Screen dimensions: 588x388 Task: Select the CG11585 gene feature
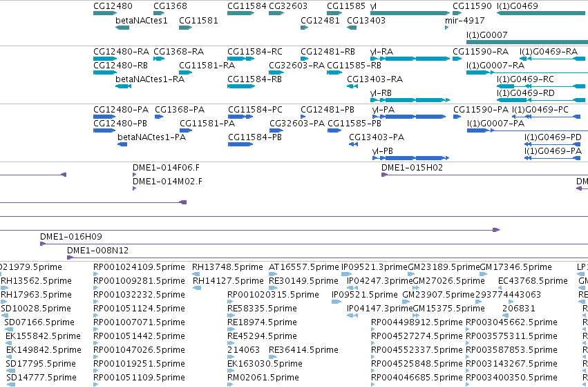pos(334,13)
